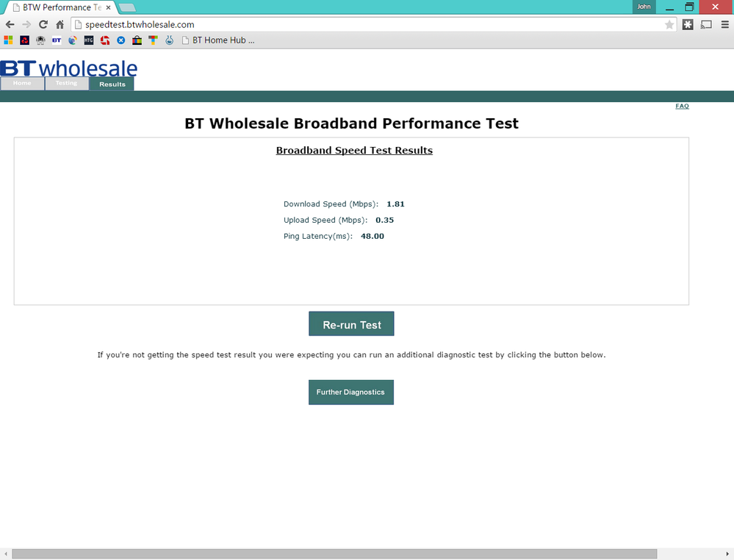Click the Re-run Test button
The height and width of the screenshot is (560, 734).
(351, 323)
